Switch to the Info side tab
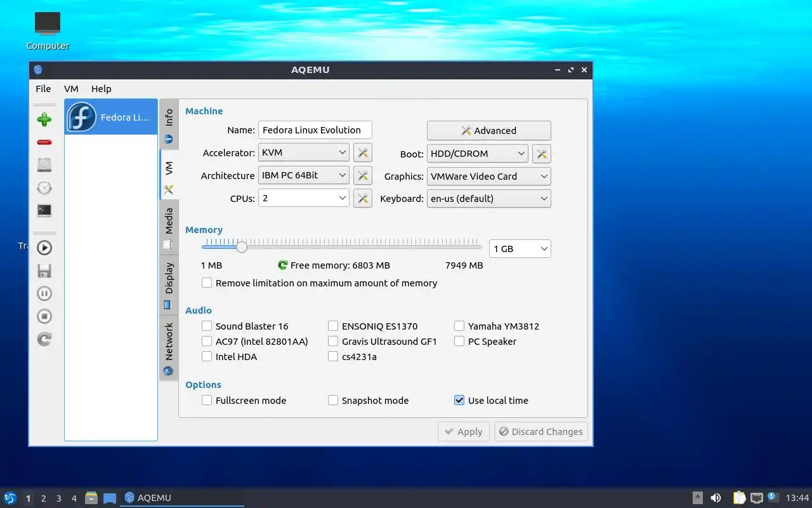 click(x=169, y=124)
